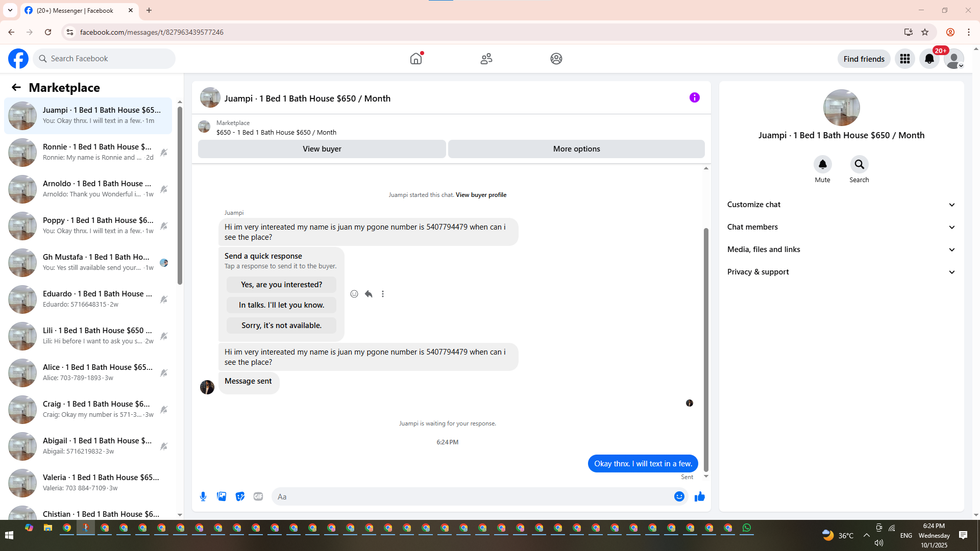Screen dimensions: 980x551
Task: Click the muted bell icon on Arnoldo chat
Action: (x=164, y=189)
